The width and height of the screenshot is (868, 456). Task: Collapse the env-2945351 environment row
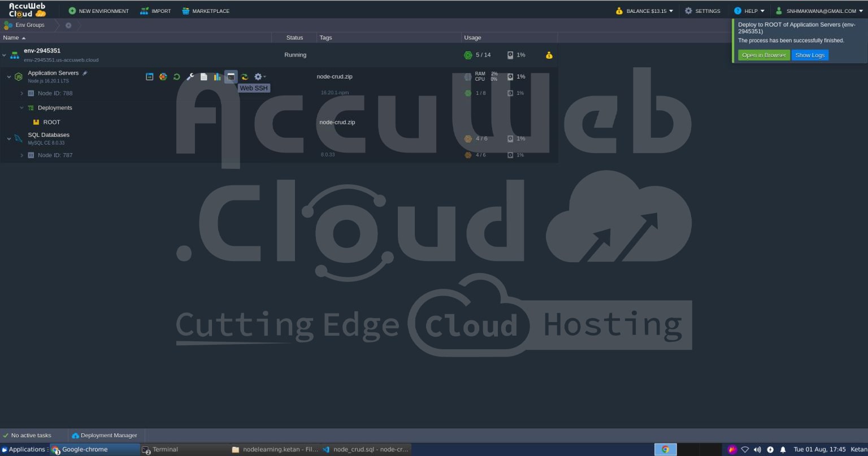pos(4,55)
